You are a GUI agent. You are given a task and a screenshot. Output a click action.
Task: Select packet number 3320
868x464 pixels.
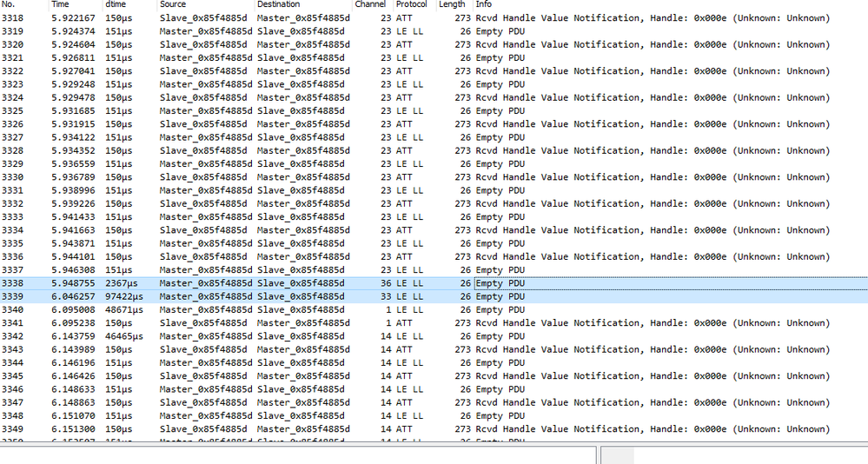(x=12, y=45)
